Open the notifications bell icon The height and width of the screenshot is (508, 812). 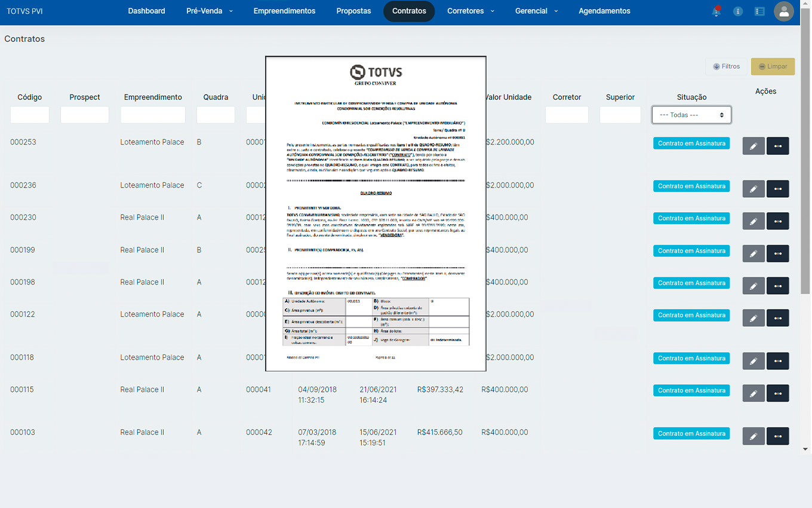pos(716,11)
